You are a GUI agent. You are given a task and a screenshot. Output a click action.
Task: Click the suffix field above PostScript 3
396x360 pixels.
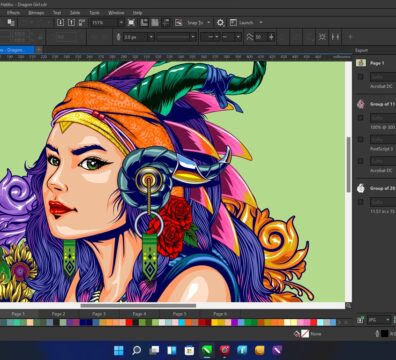pos(383,139)
